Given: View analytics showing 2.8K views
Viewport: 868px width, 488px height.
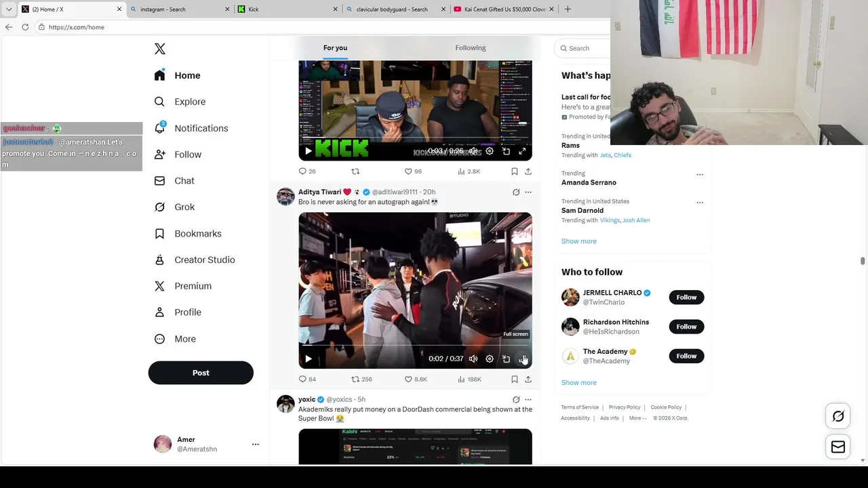Looking at the screenshot, I should [469, 171].
